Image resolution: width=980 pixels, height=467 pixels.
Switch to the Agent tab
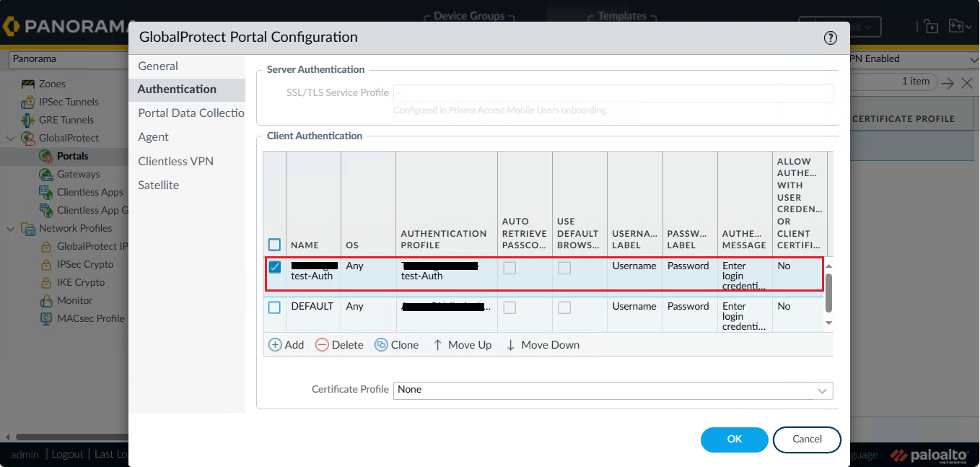(154, 136)
